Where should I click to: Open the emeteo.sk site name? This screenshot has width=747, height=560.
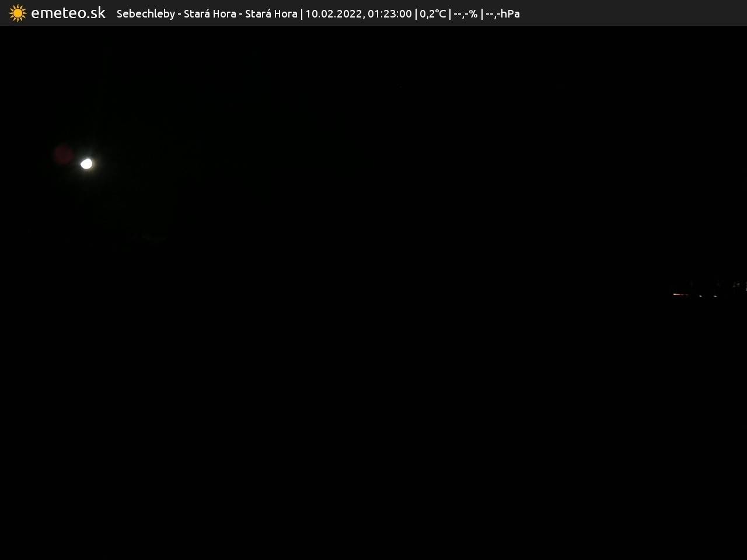[x=68, y=13]
